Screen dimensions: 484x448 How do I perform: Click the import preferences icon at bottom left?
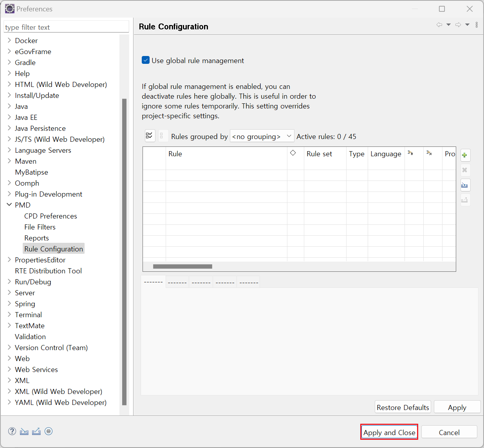(x=24, y=431)
